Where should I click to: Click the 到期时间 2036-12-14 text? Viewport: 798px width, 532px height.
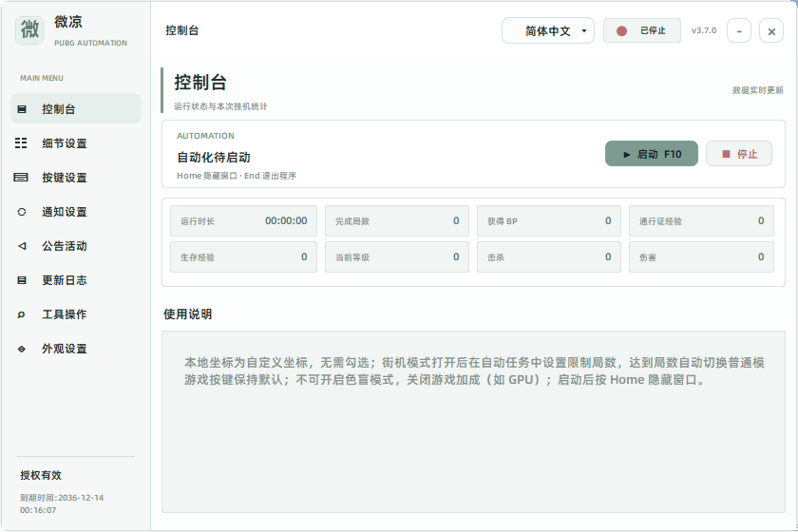(62, 503)
